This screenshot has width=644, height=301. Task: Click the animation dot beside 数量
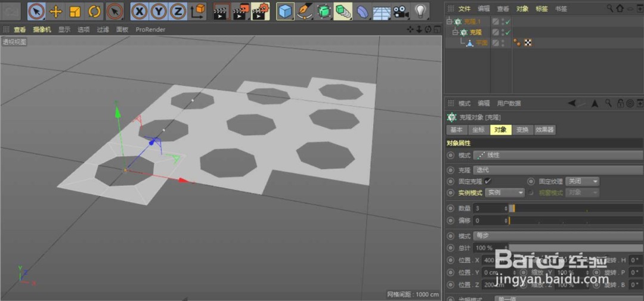(450, 209)
